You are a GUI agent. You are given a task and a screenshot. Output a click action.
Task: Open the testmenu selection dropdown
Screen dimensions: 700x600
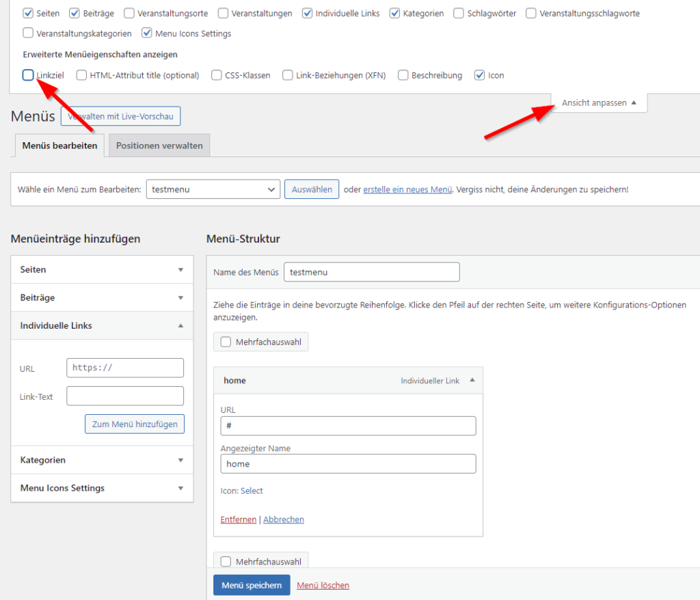(x=213, y=189)
